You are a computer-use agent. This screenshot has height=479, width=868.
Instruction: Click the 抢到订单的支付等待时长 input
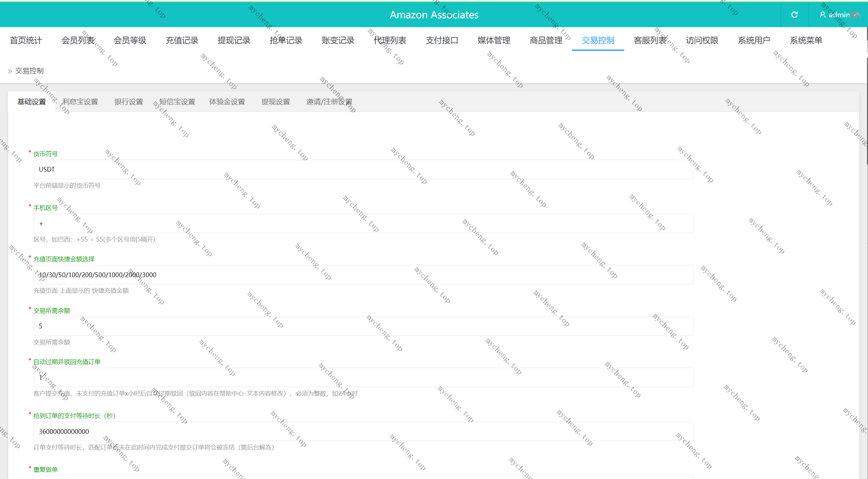tap(363, 432)
